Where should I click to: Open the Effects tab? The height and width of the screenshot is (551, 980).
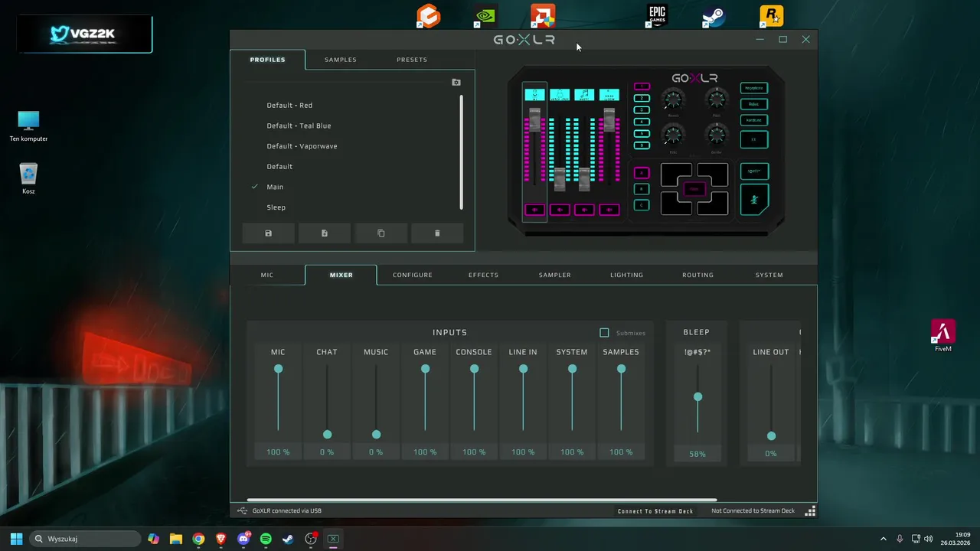pos(483,275)
